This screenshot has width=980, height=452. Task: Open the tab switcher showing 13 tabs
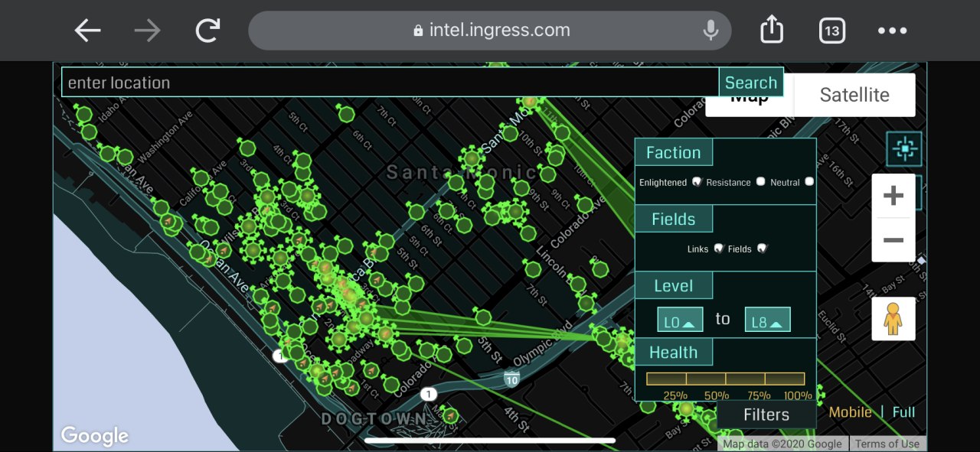pos(831,31)
